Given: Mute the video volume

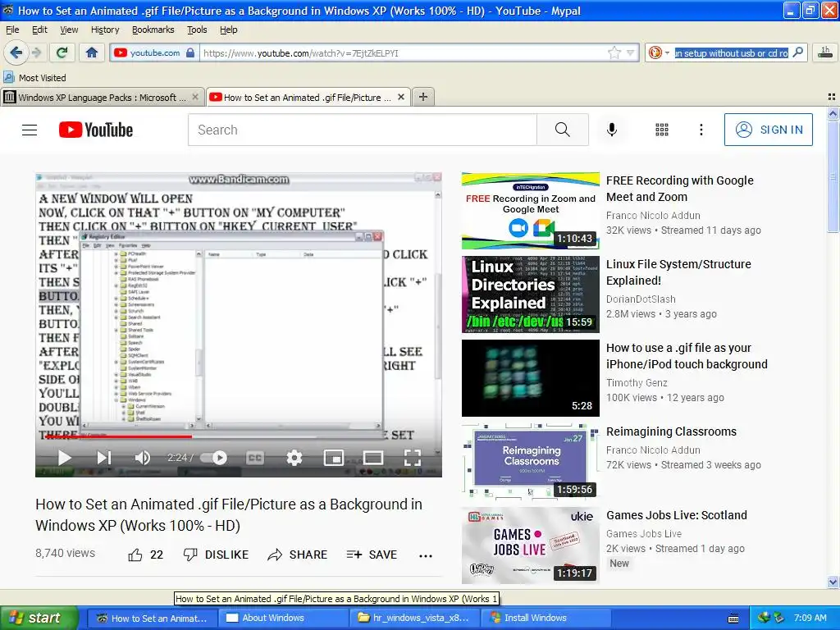Looking at the screenshot, I should pyautogui.click(x=143, y=458).
